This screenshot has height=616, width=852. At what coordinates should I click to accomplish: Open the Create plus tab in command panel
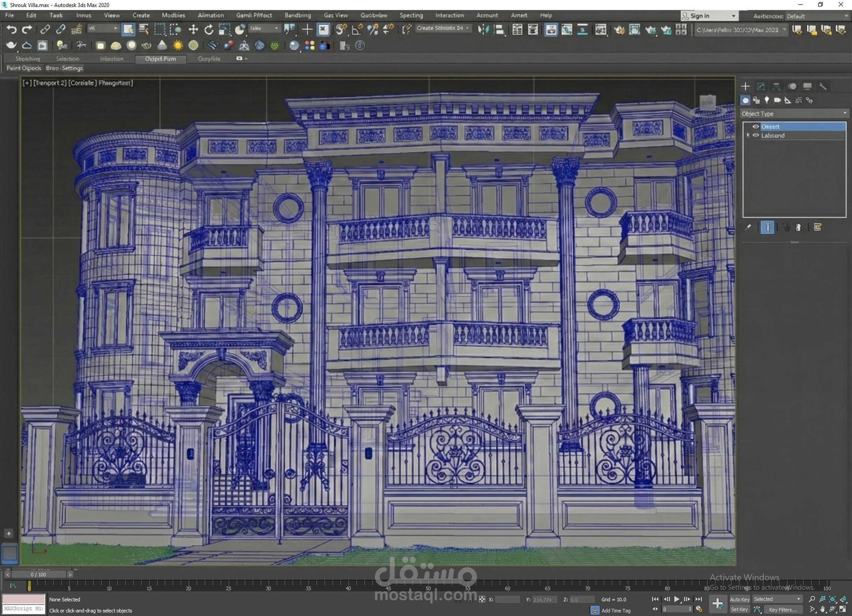745,86
